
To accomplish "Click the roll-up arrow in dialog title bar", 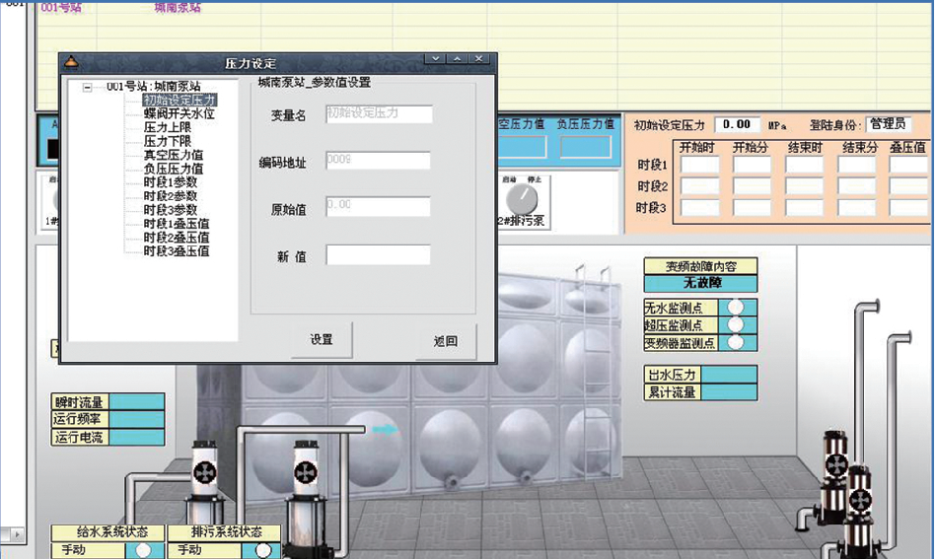I will pos(458,60).
